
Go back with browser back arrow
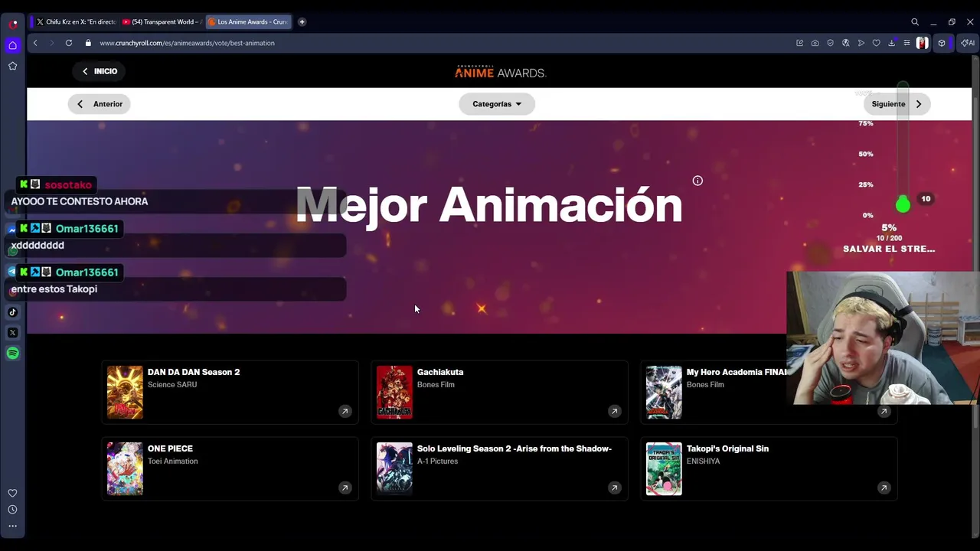tap(35, 43)
